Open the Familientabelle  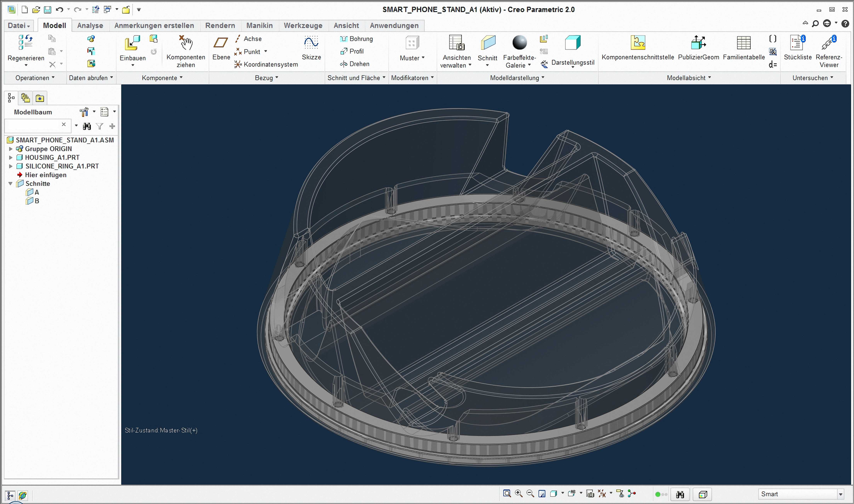(x=743, y=48)
